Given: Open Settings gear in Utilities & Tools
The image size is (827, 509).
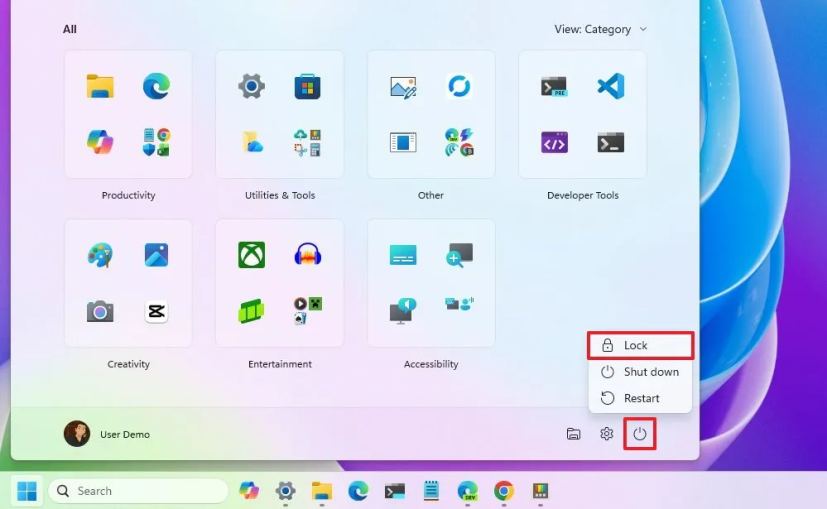Looking at the screenshot, I should [252, 86].
